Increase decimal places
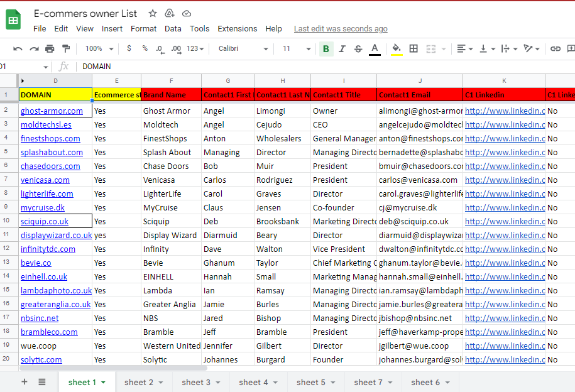The image size is (575, 392). [177, 49]
